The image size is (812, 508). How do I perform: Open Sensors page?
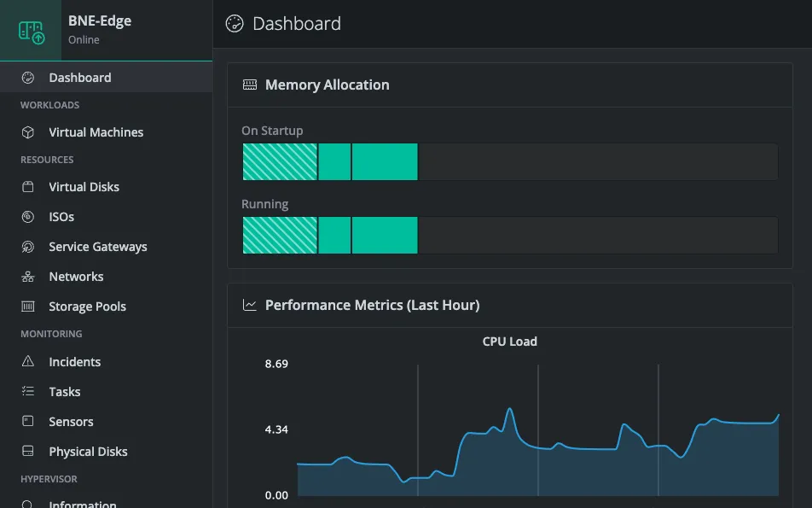point(106,422)
